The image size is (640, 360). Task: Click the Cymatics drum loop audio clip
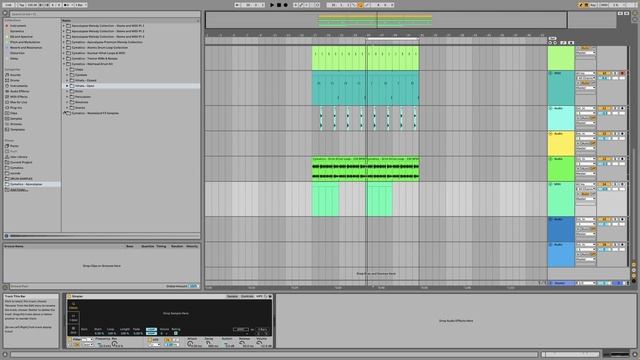pyautogui.click(x=365, y=169)
